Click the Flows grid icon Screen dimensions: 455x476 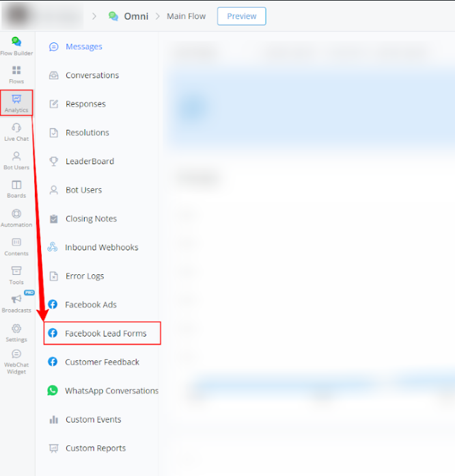tap(16, 75)
